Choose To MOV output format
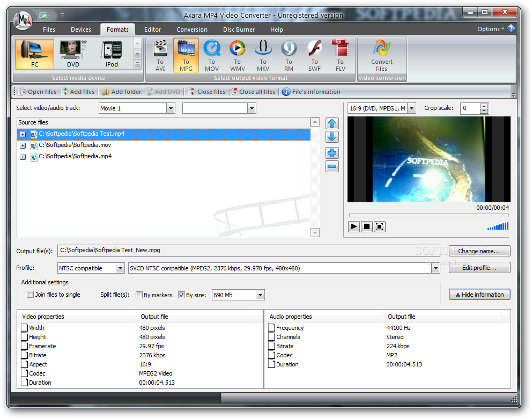The height and width of the screenshot is (419, 532). (x=212, y=56)
